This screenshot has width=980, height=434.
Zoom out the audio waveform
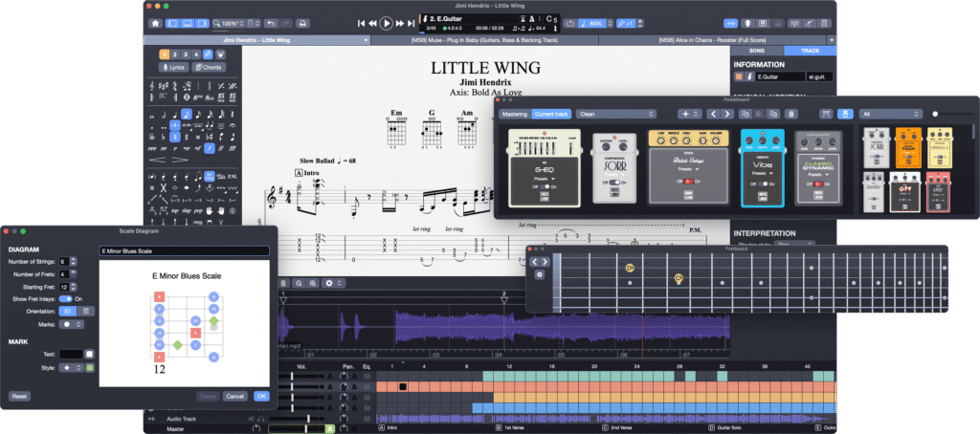299,283
